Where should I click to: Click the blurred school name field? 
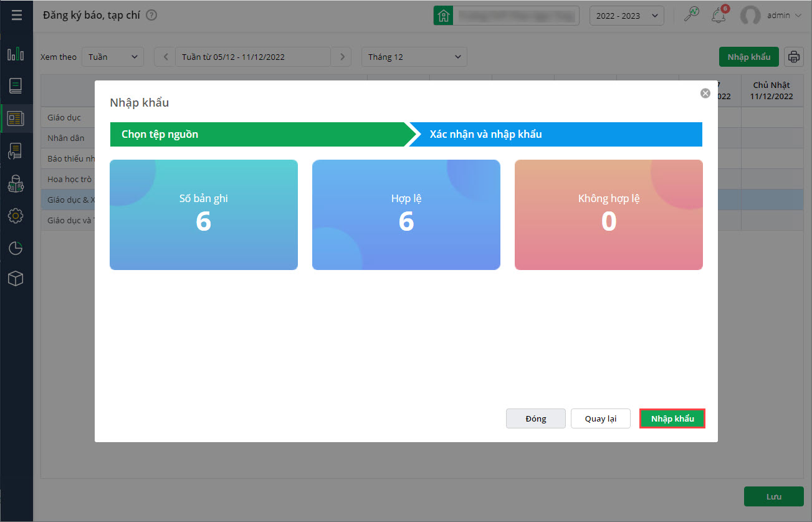click(x=516, y=16)
